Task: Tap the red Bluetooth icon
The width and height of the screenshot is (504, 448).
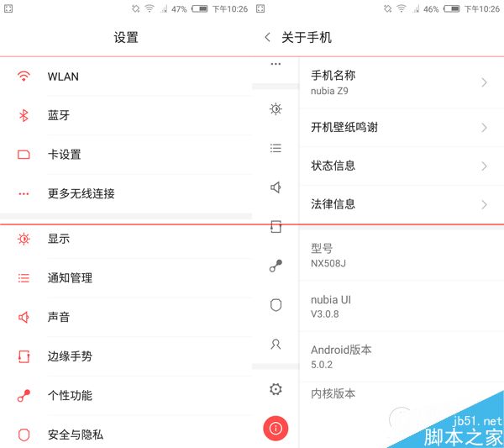Action: [24, 115]
